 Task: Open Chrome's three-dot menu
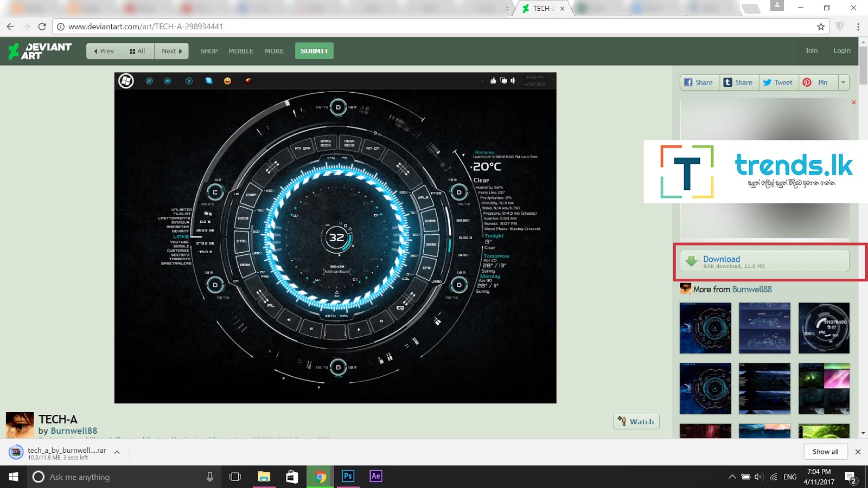click(x=858, y=27)
